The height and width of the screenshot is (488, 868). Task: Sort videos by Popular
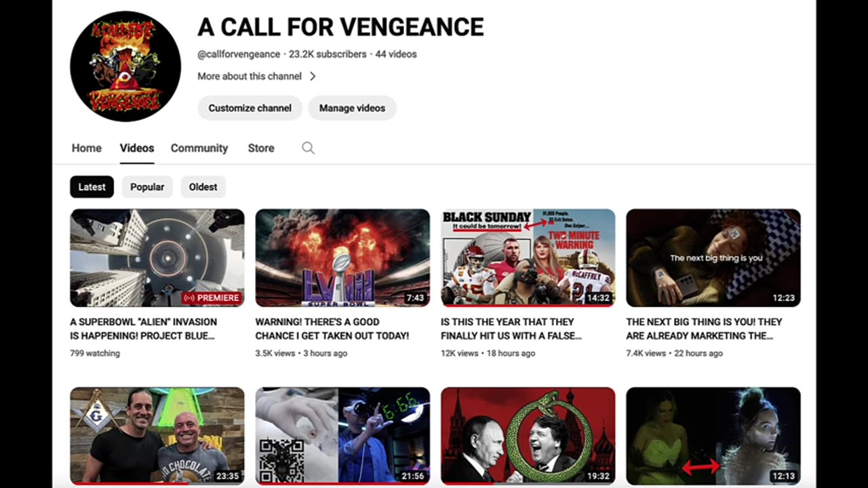(x=147, y=187)
